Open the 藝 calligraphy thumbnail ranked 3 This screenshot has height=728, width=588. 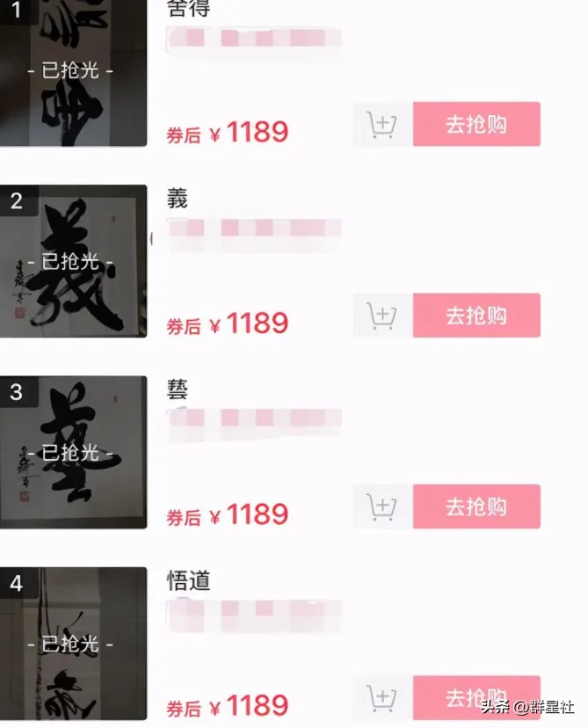pyautogui.click(x=73, y=453)
